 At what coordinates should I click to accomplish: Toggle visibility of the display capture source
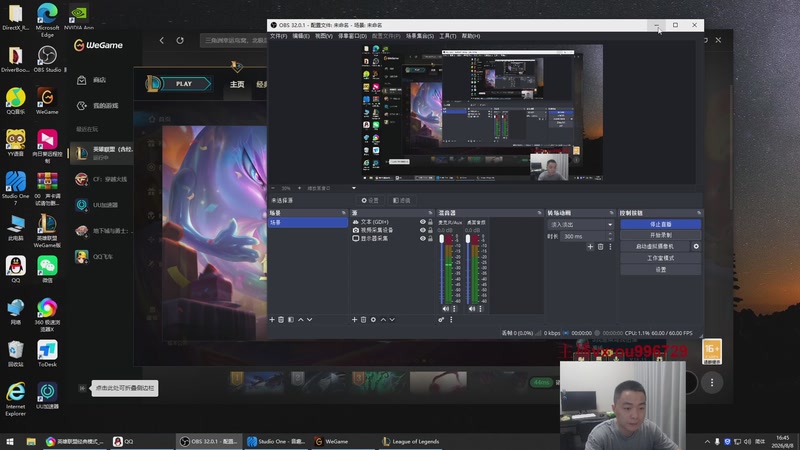click(x=422, y=238)
